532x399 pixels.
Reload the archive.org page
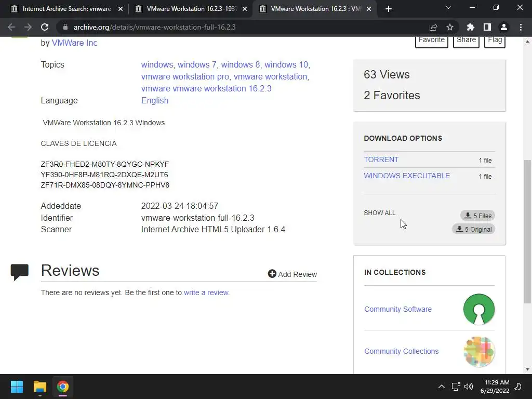(45, 27)
